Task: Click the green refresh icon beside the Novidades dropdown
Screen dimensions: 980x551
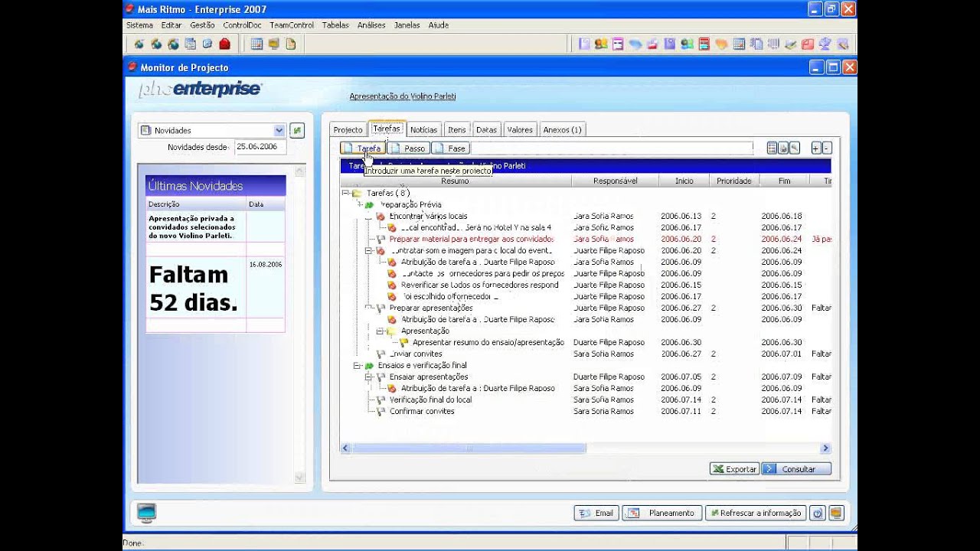Action: pyautogui.click(x=297, y=130)
